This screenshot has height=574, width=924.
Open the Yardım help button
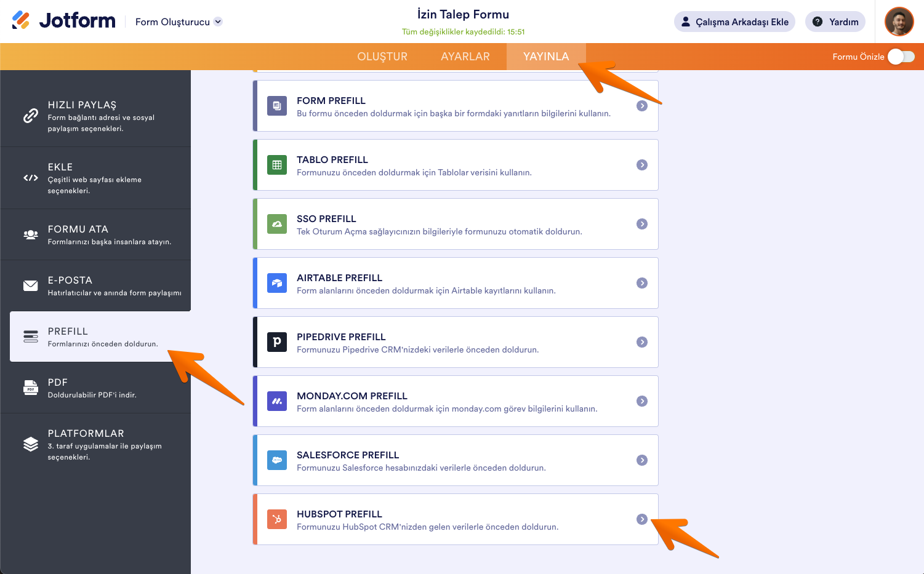pyautogui.click(x=835, y=22)
